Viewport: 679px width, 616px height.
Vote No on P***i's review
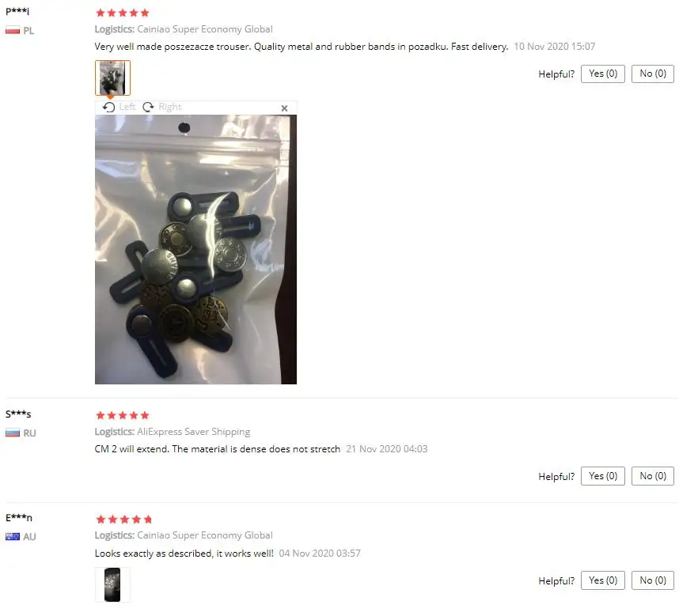click(x=653, y=74)
